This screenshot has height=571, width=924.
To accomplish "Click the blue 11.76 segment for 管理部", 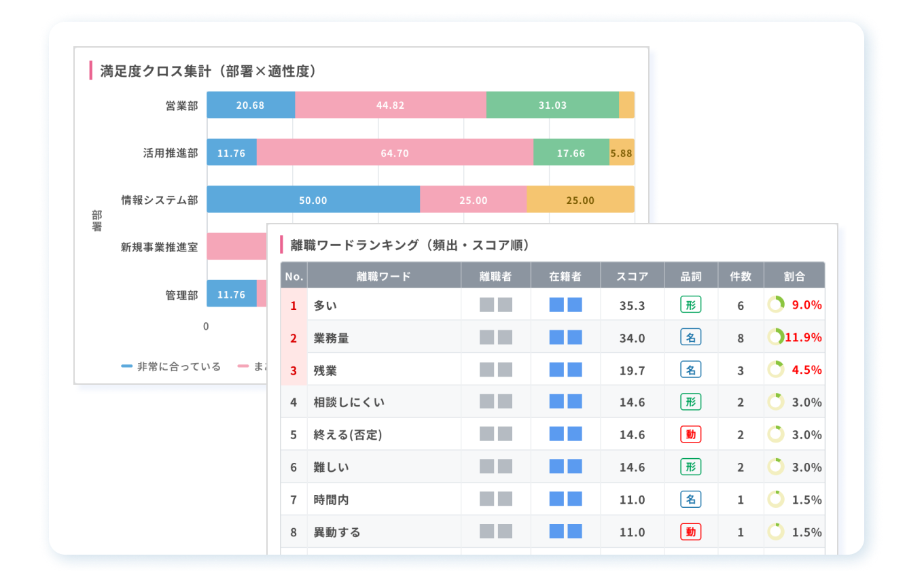I will point(232,294).
